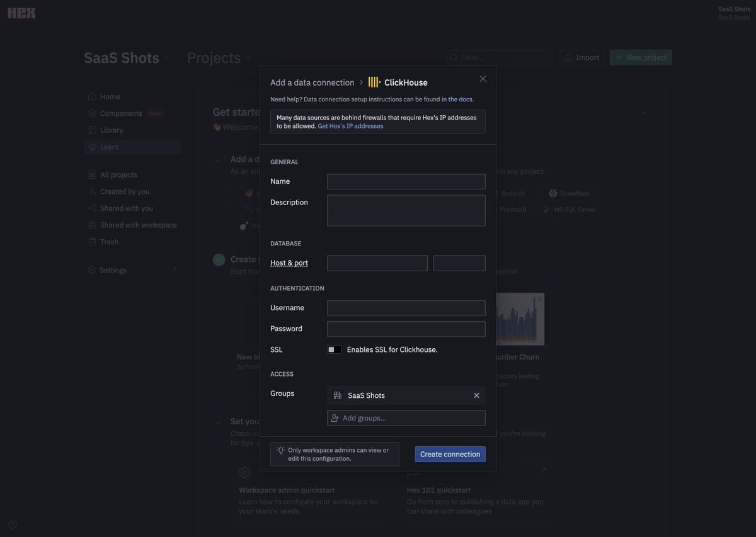Click the Set your step checkmark
The width and height of the screenshot is (756, 537).
(x=219, y=422)
